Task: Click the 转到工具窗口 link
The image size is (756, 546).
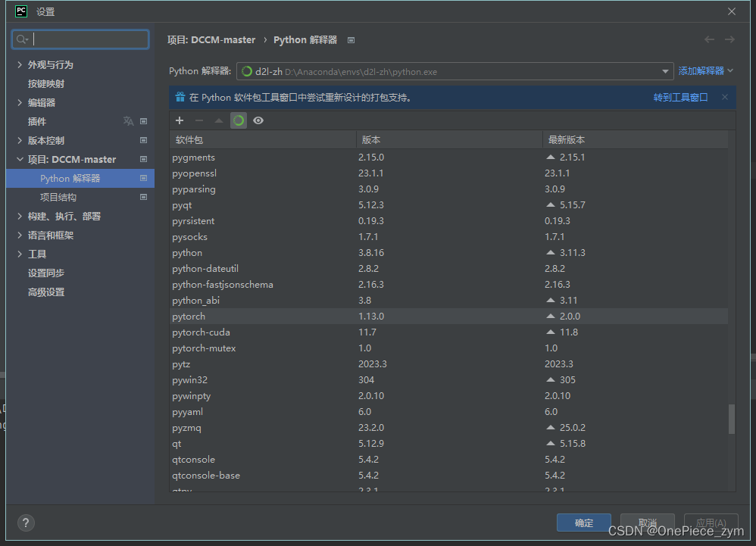Action: (680, 98)
